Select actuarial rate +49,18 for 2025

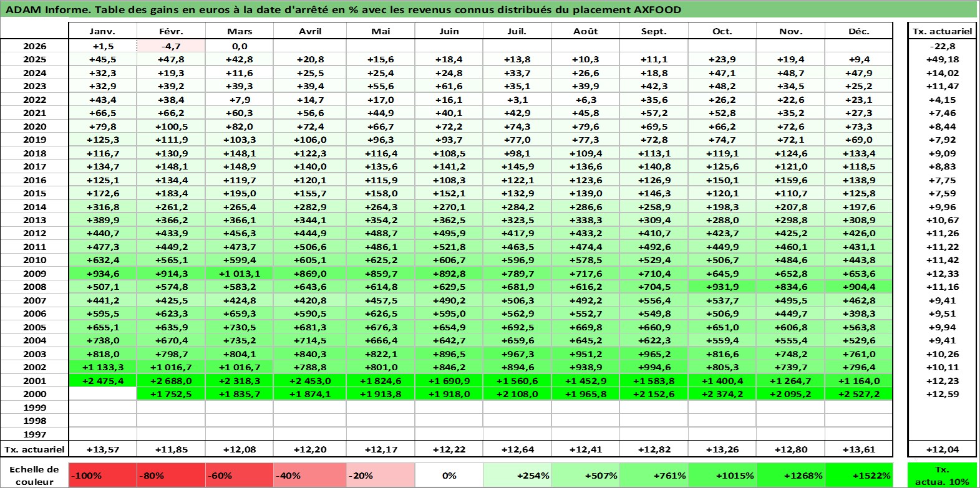coord(943,59)
